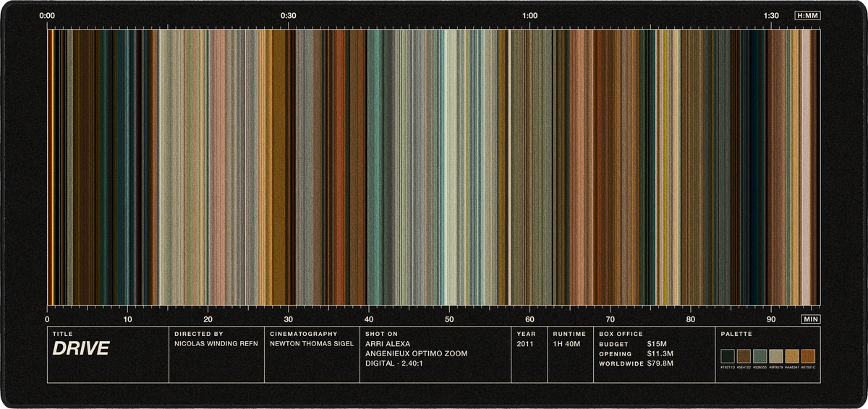Select the 80 minute axis label
868x409 pixels.
[690, 319]
